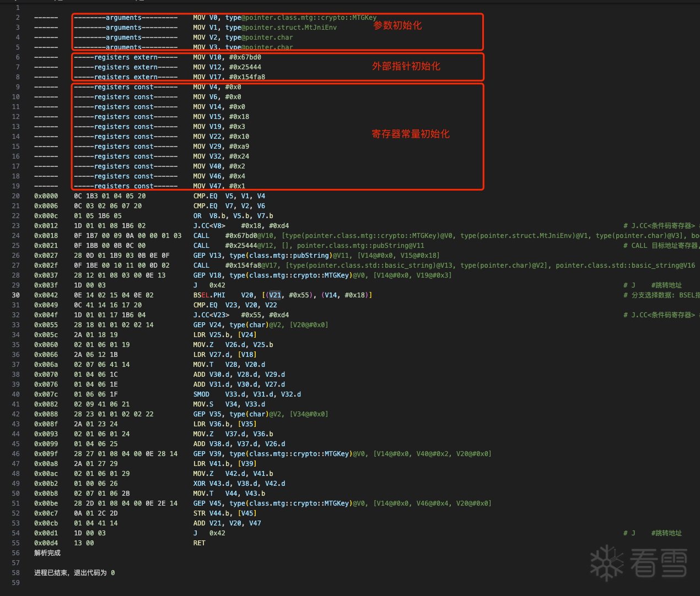This screenshot has width=700, height=596.
Task: Click the MOV V10, #0x67bd0 line
Action: 227,57
